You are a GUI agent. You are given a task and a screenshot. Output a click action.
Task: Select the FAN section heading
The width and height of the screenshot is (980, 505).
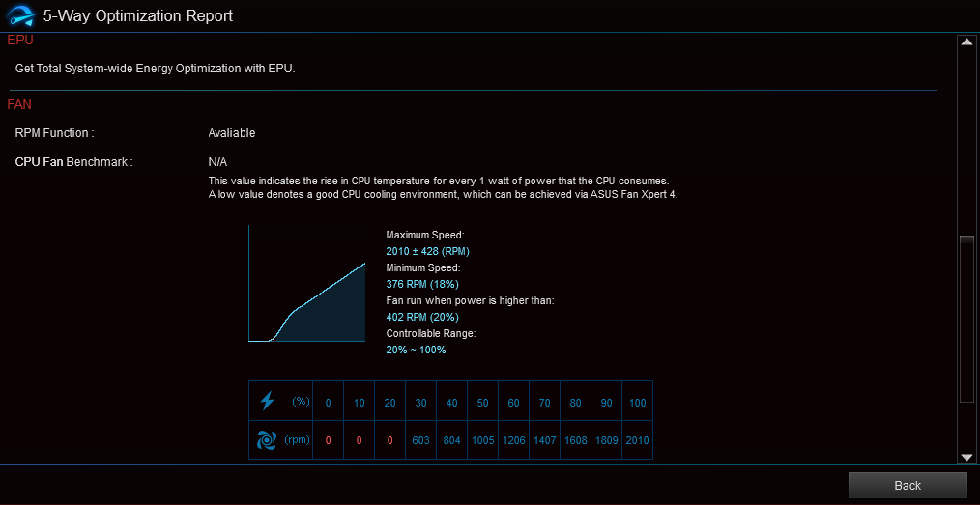point(19,104)
